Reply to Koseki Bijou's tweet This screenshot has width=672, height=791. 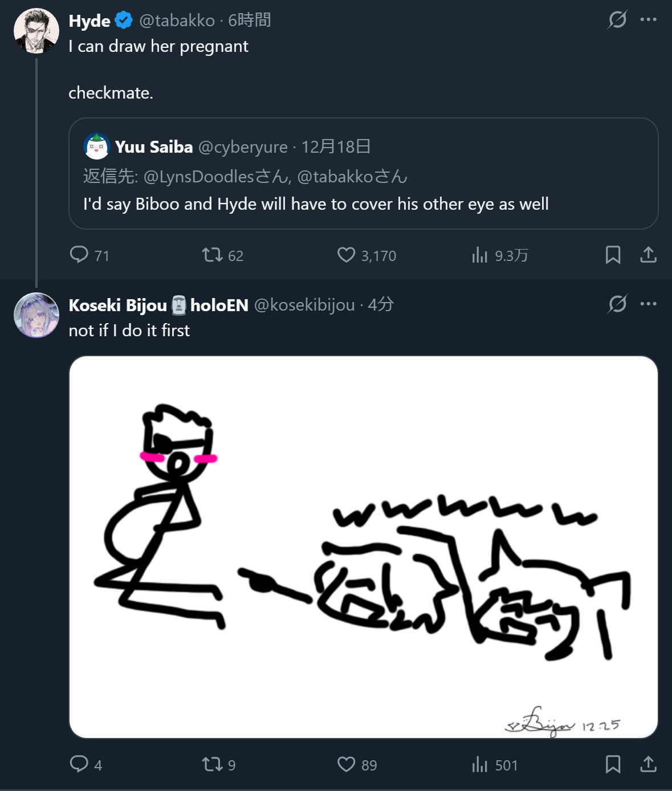79,764
